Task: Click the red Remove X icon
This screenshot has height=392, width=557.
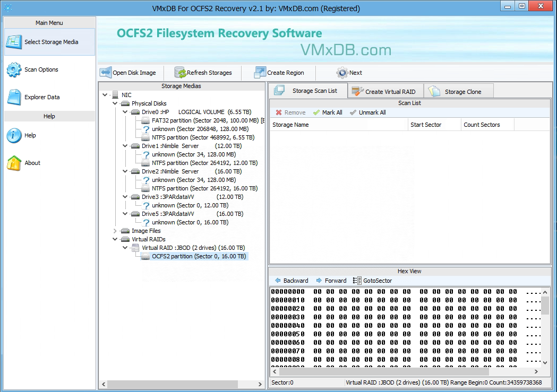Action: pyautogui.click(x=279, y=112)
